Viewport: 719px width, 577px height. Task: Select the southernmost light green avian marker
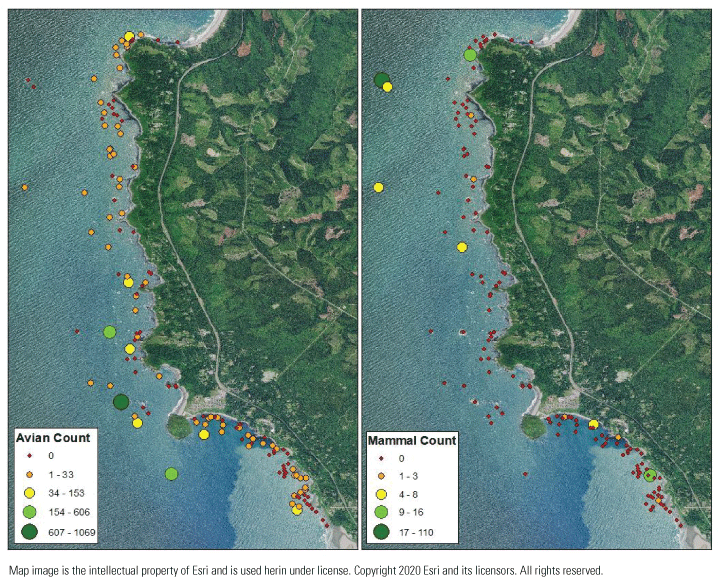point(171,473)
